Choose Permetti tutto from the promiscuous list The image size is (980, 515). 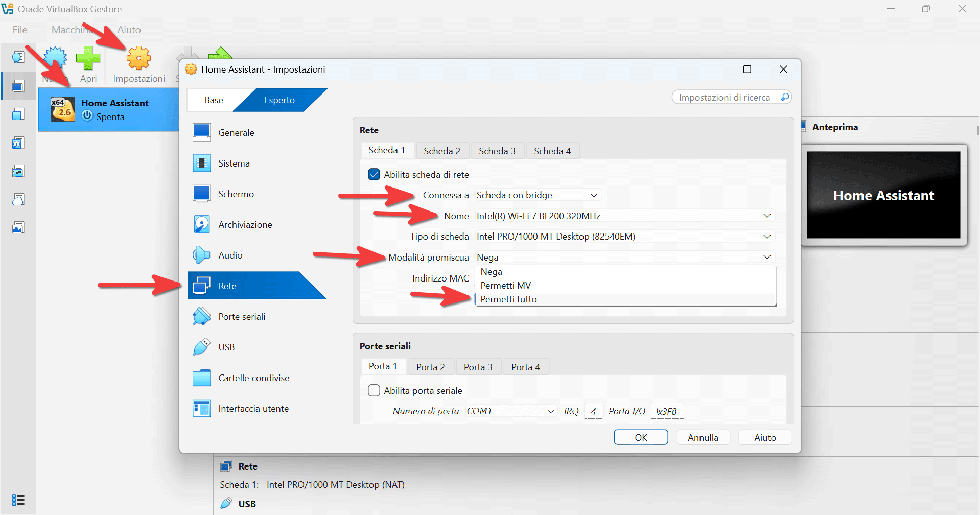(x=625, y=299)
